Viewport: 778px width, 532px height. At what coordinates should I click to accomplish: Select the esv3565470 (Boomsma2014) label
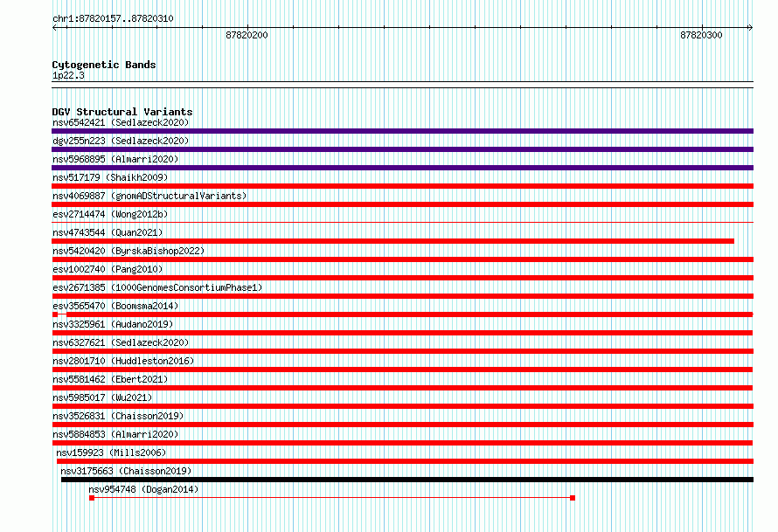tap(115, 306)
